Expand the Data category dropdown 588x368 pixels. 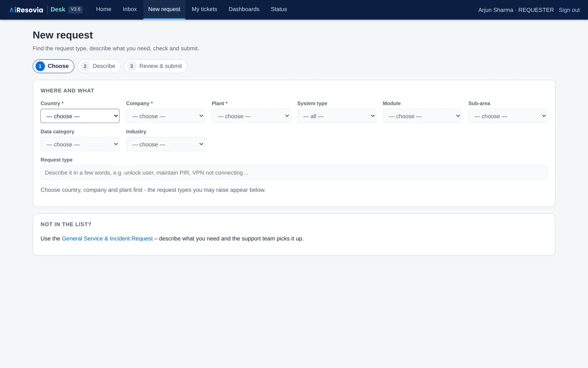pos(80,144)
